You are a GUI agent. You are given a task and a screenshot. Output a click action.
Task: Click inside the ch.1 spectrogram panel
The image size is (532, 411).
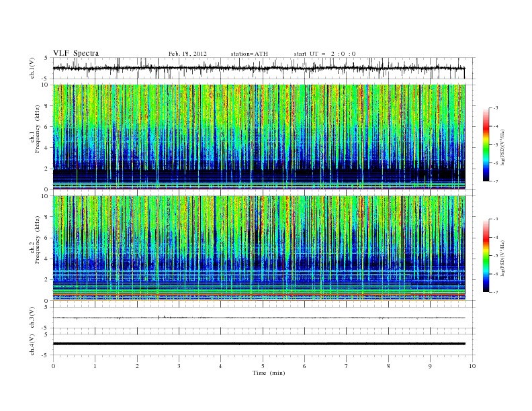click(x=259, y=137)
